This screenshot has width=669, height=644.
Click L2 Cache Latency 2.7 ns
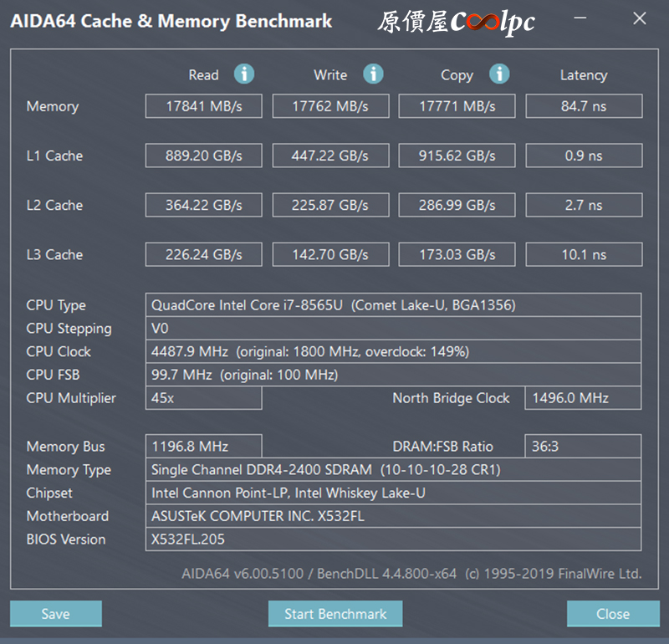(584, 205)
